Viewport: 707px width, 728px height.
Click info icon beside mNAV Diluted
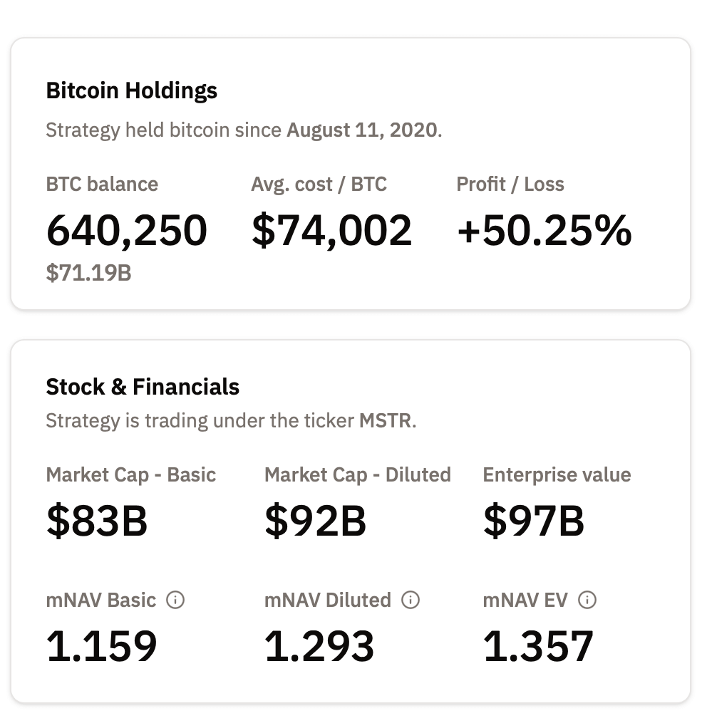(x=411, y=600)
